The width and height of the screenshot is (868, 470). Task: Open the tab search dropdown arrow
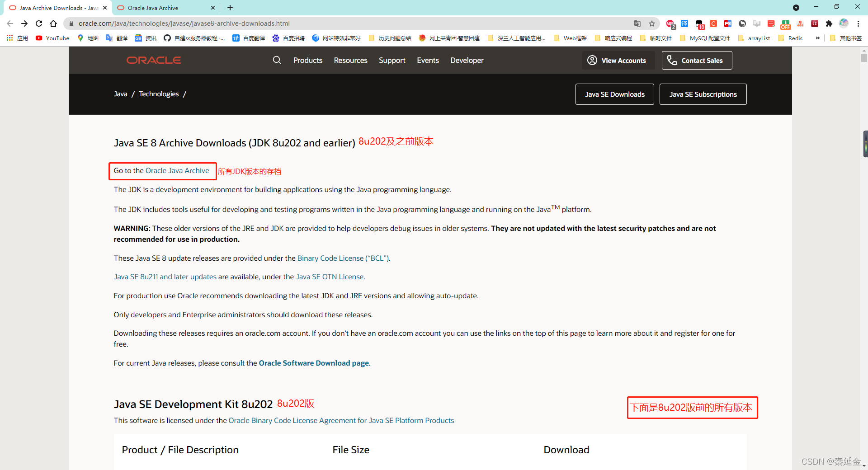coord(796,8)
